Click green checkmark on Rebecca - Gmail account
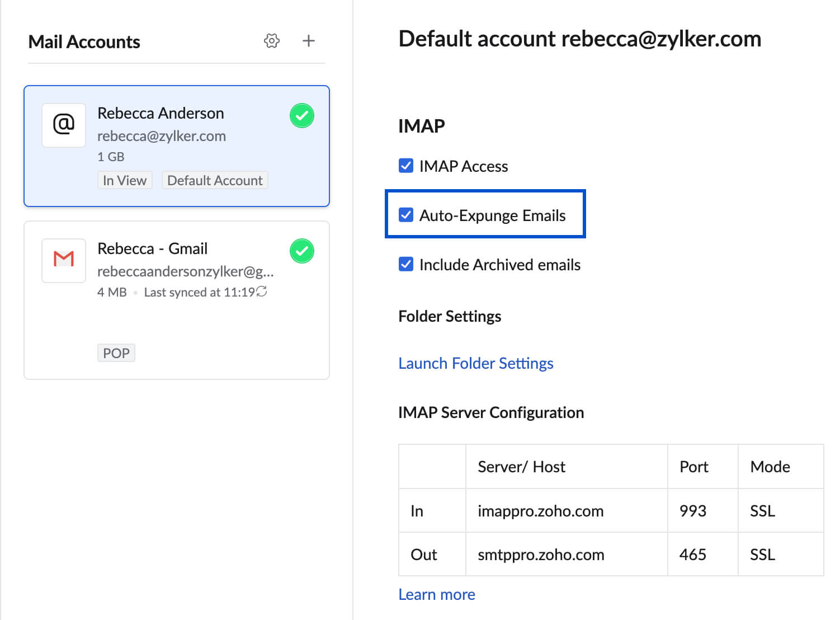 tap(302, 251)
